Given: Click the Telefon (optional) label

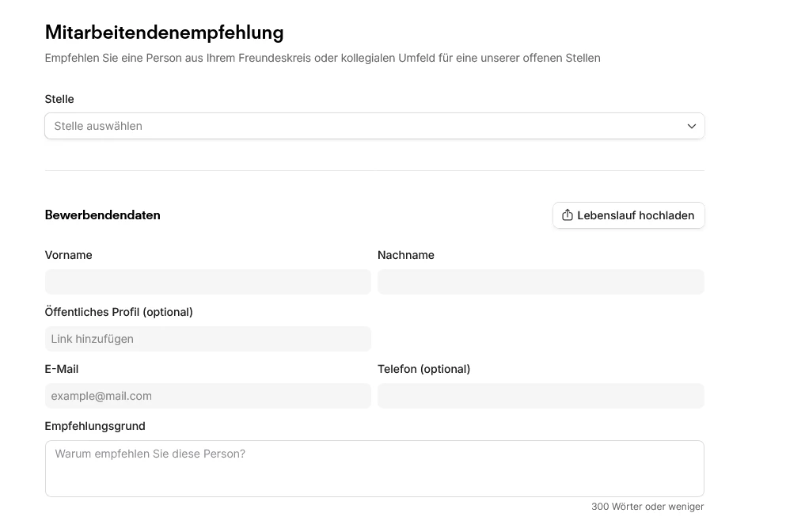Looking at the screenshot, I should (424, 369).
